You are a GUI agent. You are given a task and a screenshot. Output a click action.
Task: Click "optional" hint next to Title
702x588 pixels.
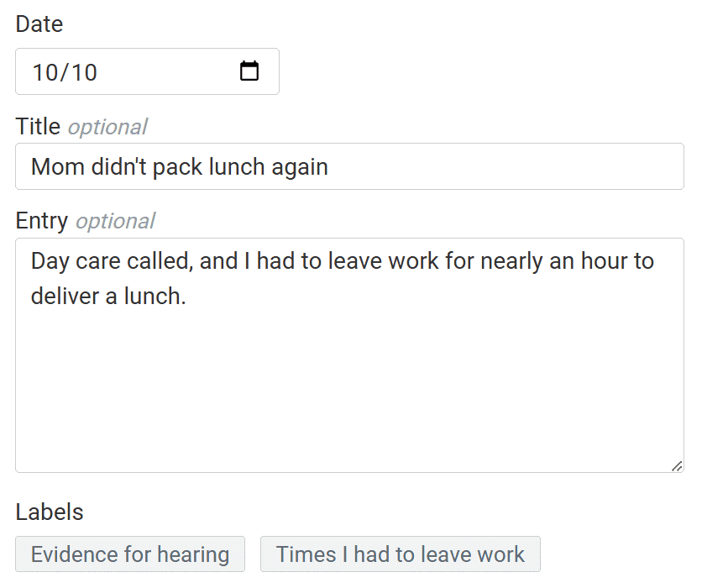(x=107, y=127)
